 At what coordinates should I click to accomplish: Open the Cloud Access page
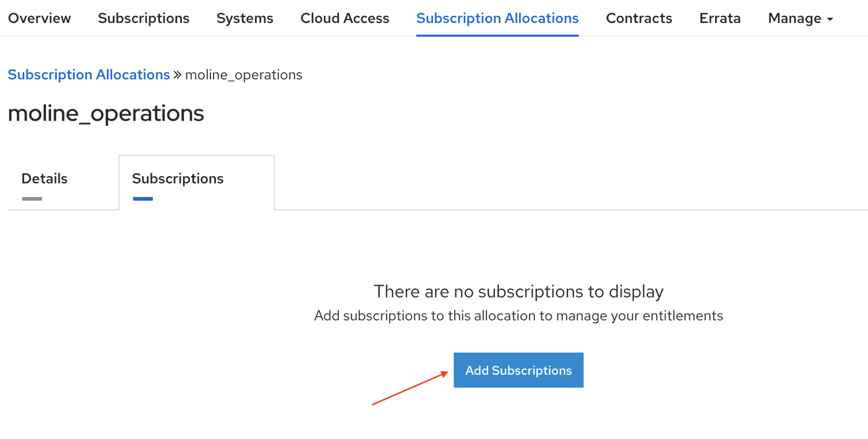pyautogui.click(x=344, y=18)
